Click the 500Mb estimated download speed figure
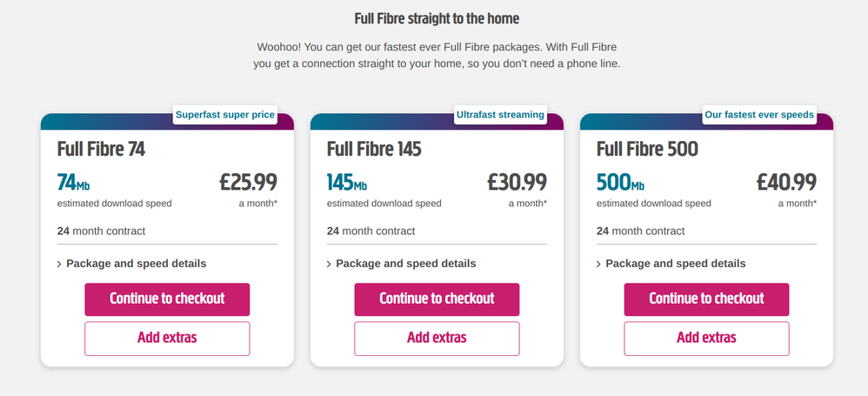This screenshot has width=868, height=396. click(621, 183)
